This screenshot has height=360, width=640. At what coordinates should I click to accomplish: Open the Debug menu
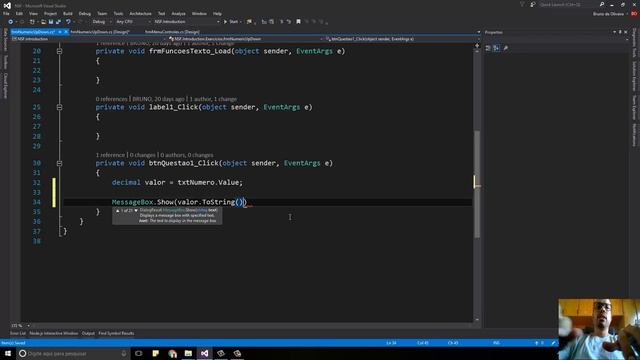(84, 13)
